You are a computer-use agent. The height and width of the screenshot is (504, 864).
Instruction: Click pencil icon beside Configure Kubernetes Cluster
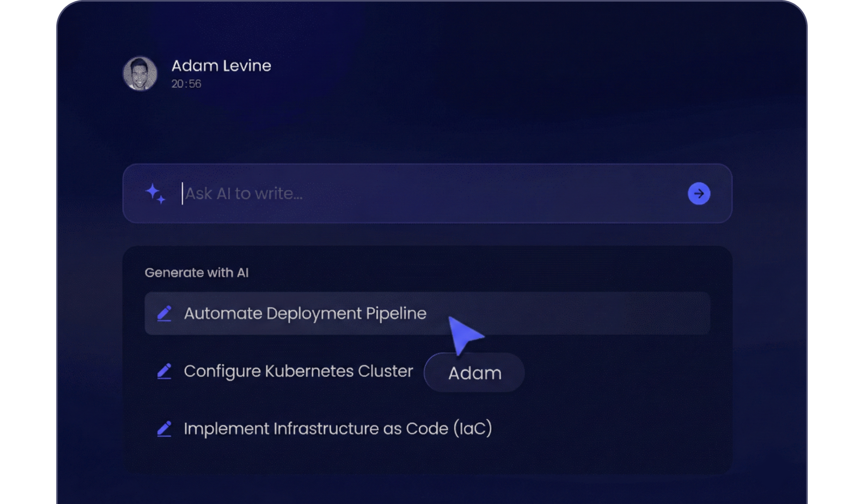coord(164,371)
